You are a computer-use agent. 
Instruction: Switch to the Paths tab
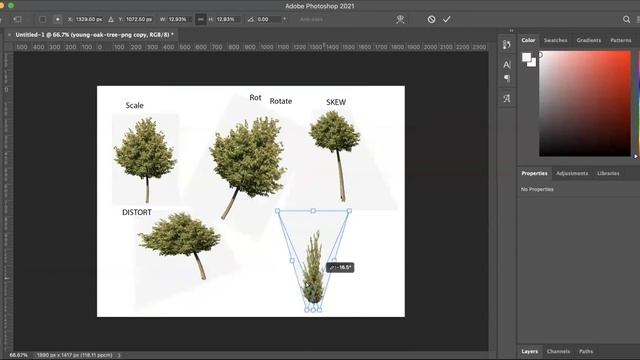586,351
